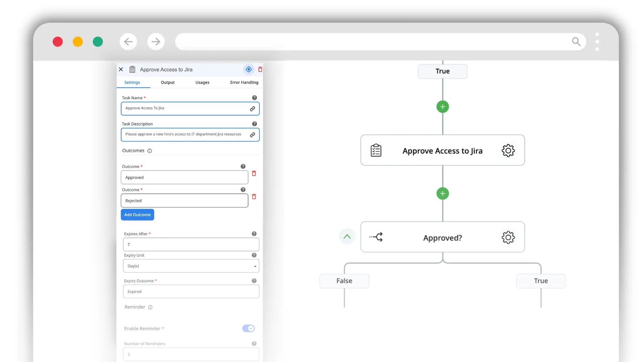Click the locate target icon in panel header

(249, 69)
